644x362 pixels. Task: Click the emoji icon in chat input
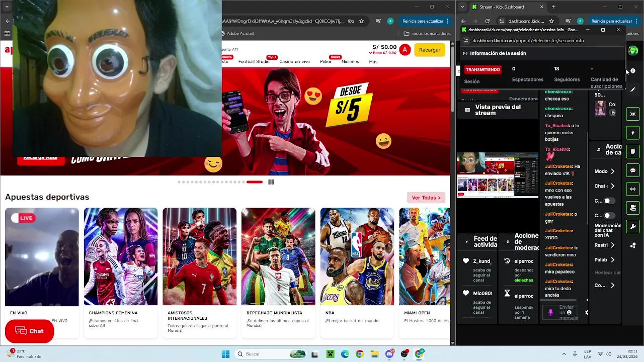pos(569,312)
